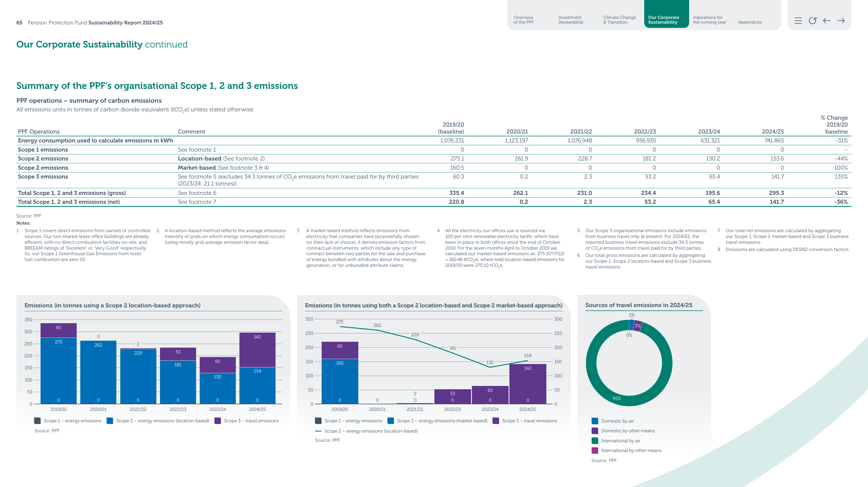Image resolution: width=868 pixels, height=487 pixels.
Task: Open Aspirations for the coming year tab
Action: tap(710, 20)
